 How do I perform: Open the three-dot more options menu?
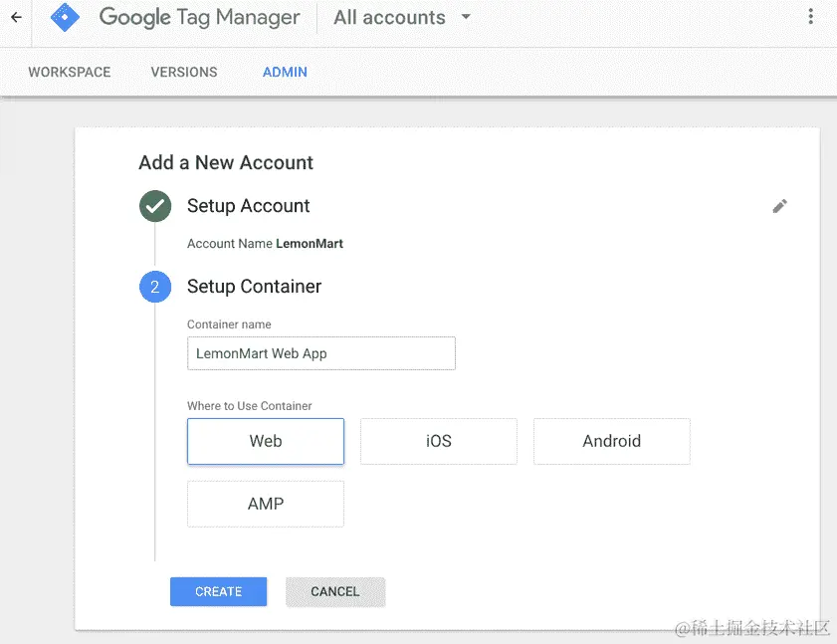(x=810, y=17)
